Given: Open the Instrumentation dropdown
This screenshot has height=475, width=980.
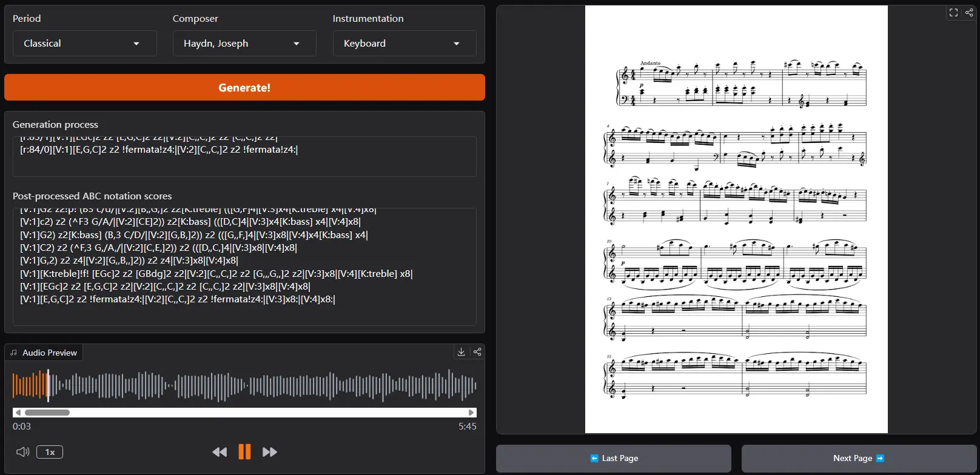Looking at the screenshot, I should point(404,44).
